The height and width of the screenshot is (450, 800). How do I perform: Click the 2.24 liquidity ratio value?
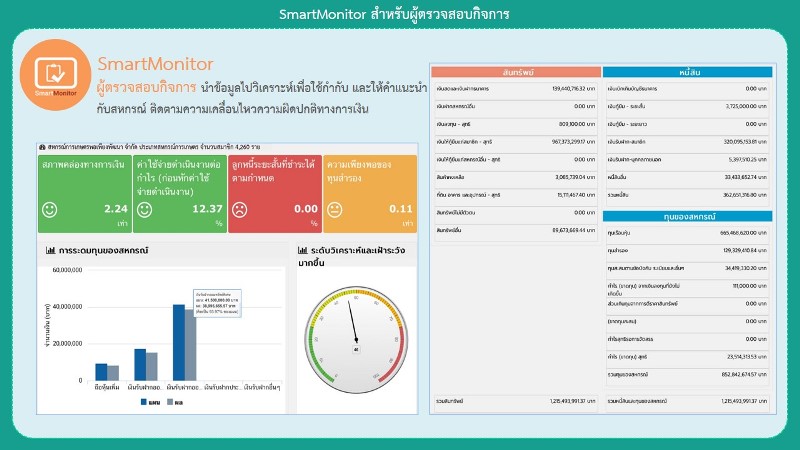[x=116, y=209]
